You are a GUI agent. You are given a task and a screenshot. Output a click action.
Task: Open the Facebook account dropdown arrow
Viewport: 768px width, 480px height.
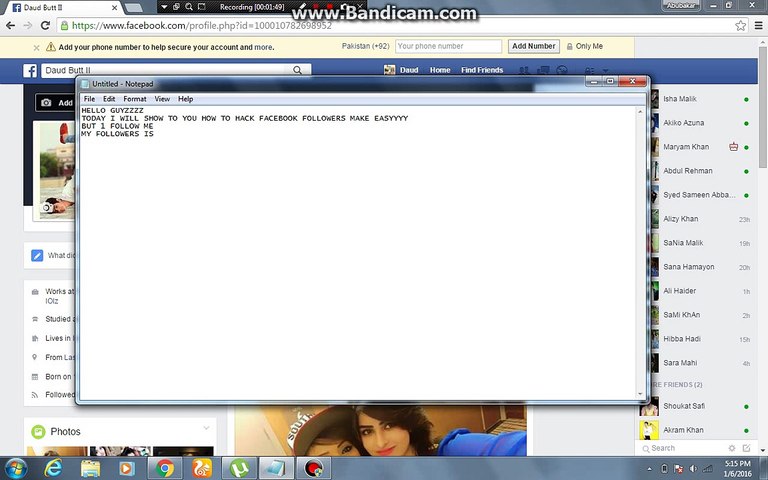tap(605, 70)
